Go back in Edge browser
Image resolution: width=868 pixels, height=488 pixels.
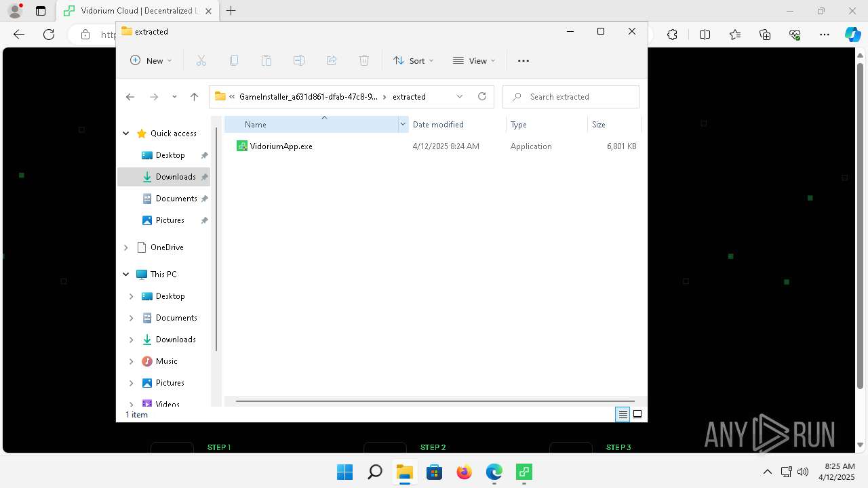(19, 35)
